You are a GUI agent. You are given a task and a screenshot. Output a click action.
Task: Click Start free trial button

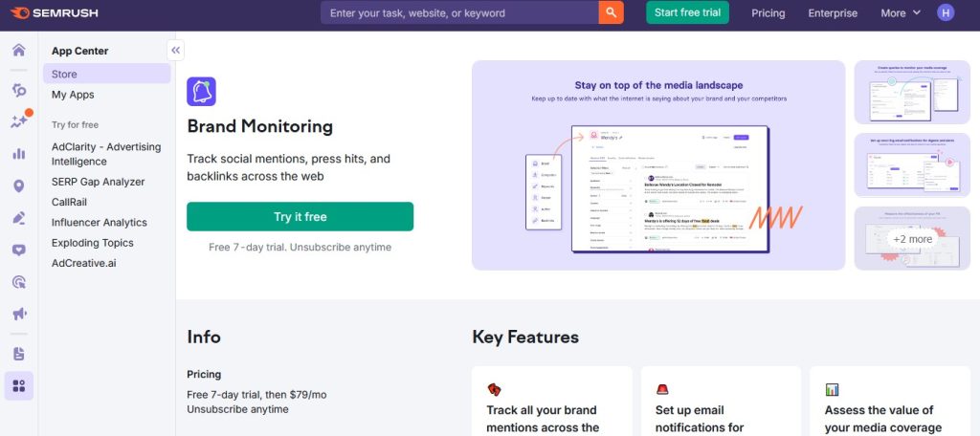coord(687,12)
